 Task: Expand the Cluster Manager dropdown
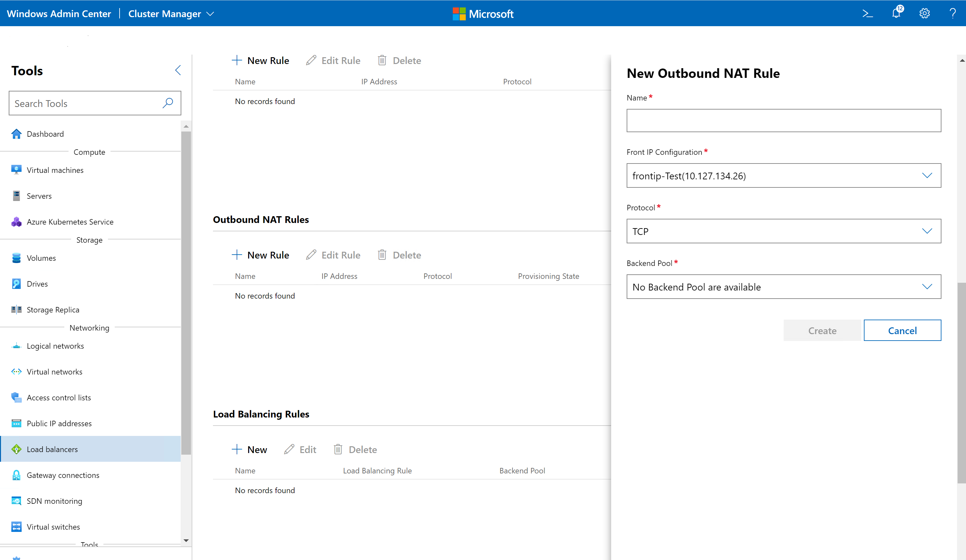click(210, 14)
